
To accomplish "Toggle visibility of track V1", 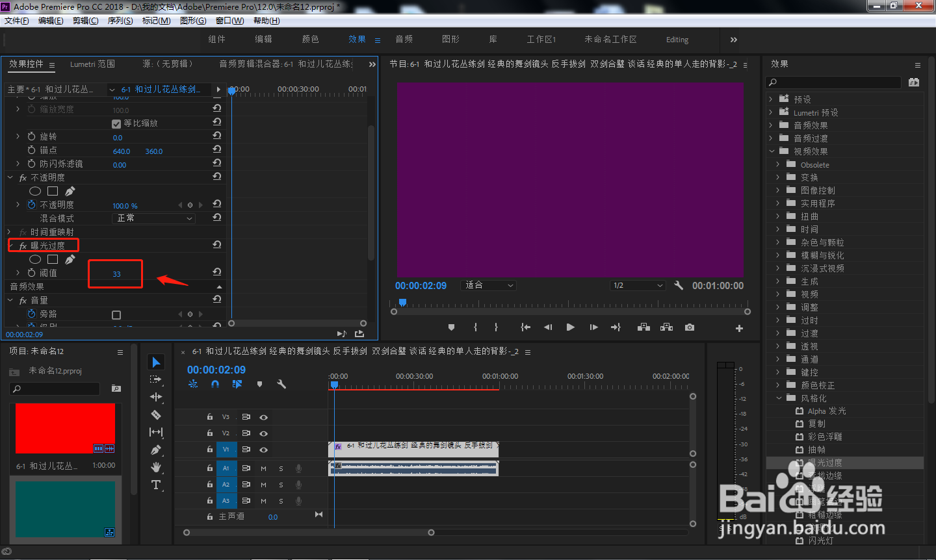I will (263, 450).
